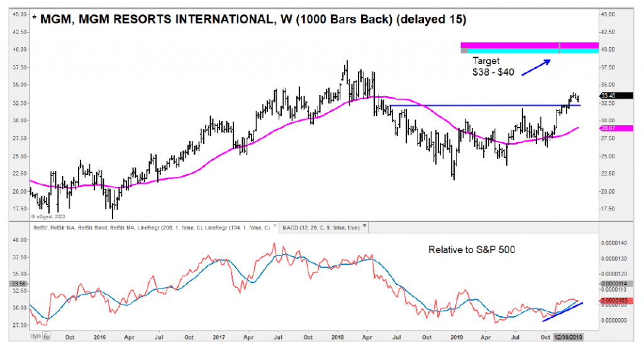Select the blue horizontal resistance line at 32.50
The width and height of the screenshot is (644, 349).
(x=485, y=106)
